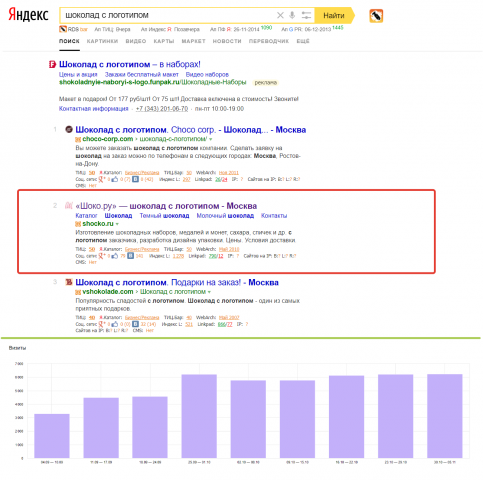Screen dimensions: 483x480
Task: Click the RDS bar extension icon at top right
Action: 376,16
